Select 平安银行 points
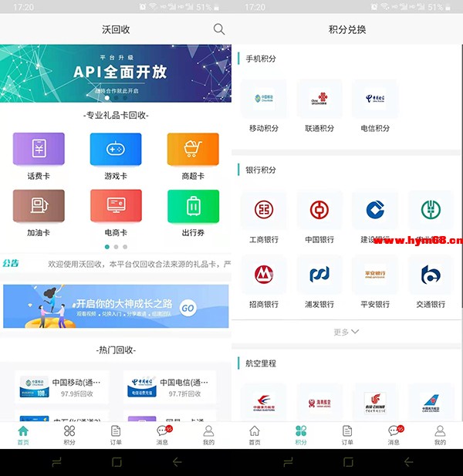 coord(375,282)
